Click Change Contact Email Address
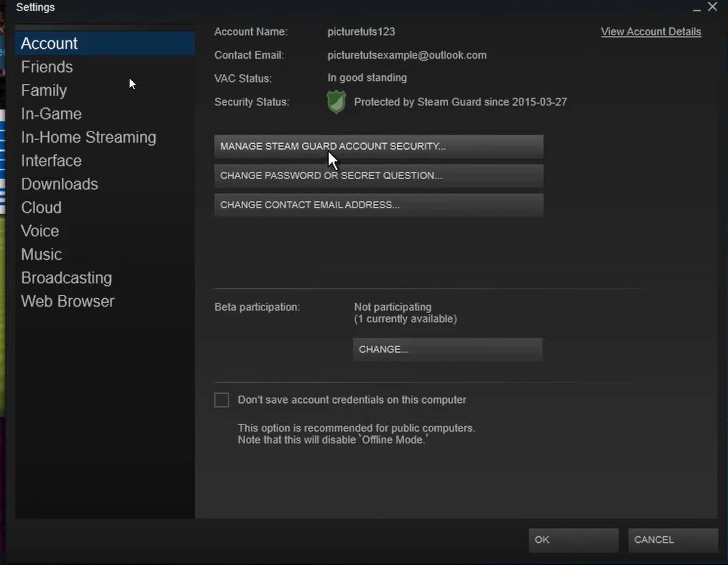This screenshot has width=728, height=565. [379, 204]
